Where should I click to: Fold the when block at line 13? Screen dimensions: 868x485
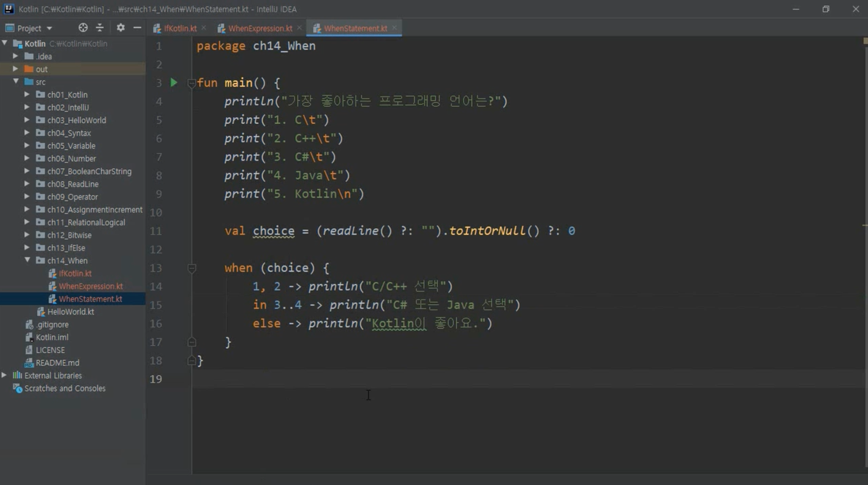click(x=192, y=268)
